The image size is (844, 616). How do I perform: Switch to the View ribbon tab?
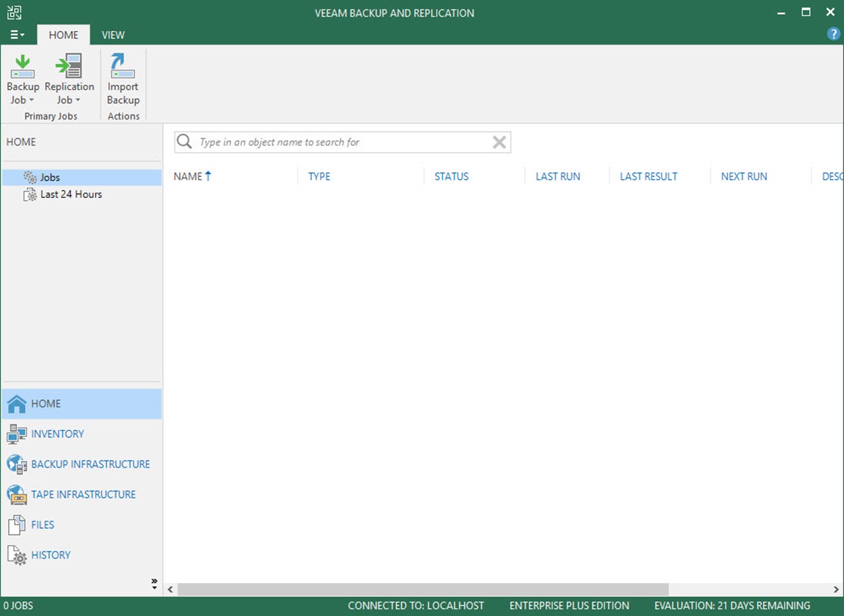(x=113, y=35)
